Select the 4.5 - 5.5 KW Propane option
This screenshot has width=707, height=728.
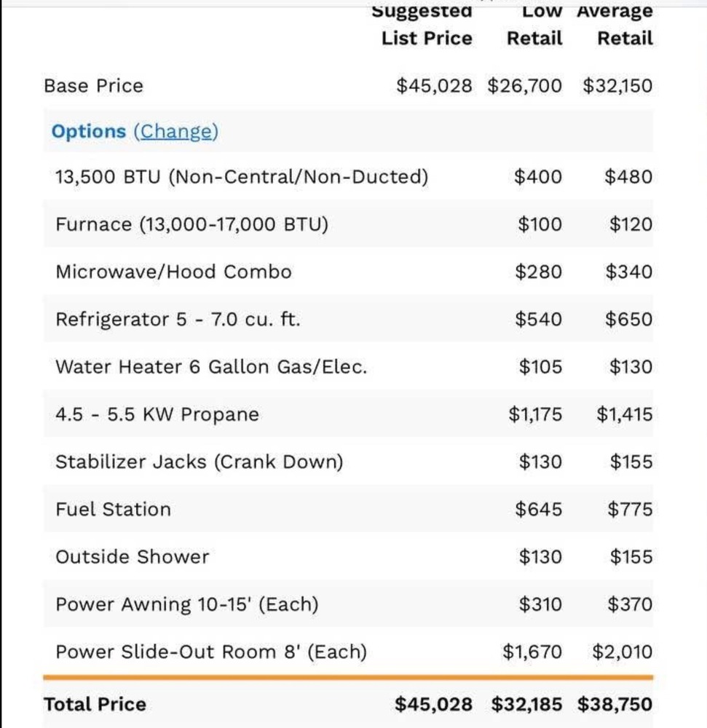pos(157,414)
